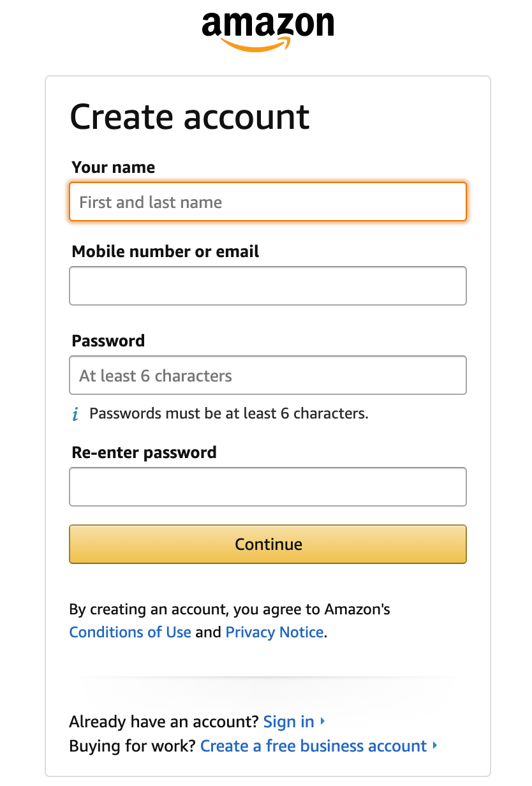Click the Amazon logo at top
Viewport: 532px width, 786px height.
coord(268,29)
